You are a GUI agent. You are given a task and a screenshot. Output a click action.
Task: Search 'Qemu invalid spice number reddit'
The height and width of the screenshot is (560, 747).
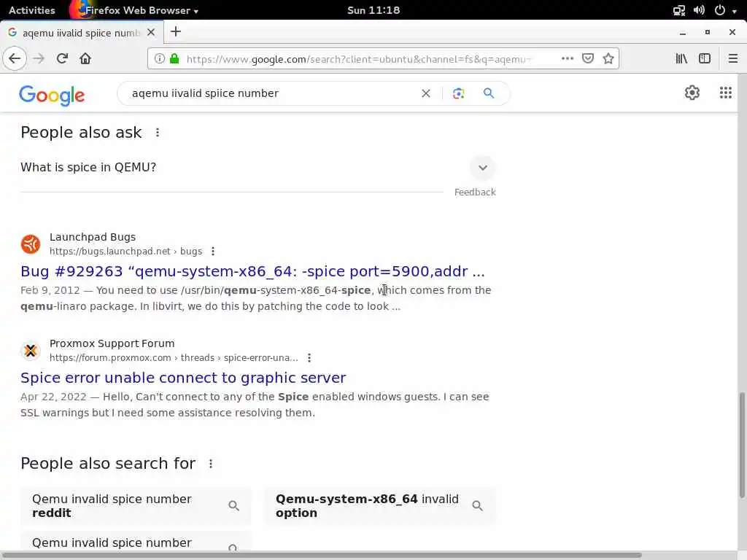(136, 506)
